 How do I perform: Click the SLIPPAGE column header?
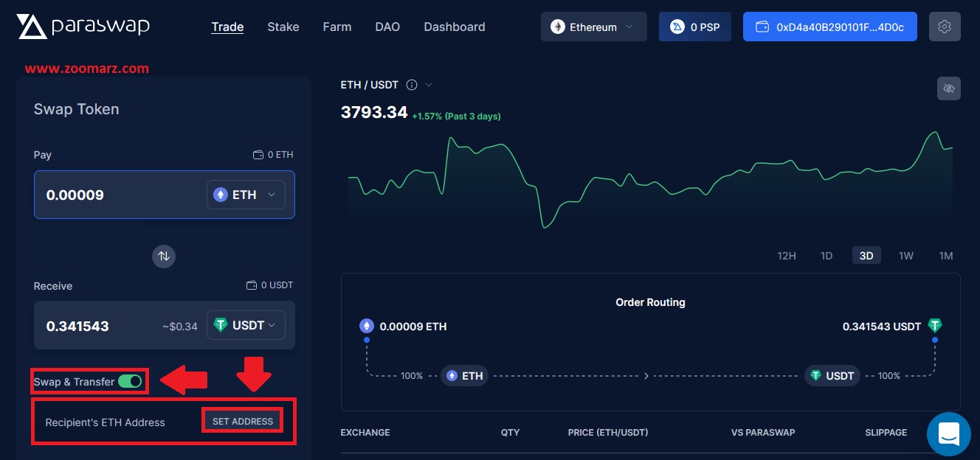[886, 433]
